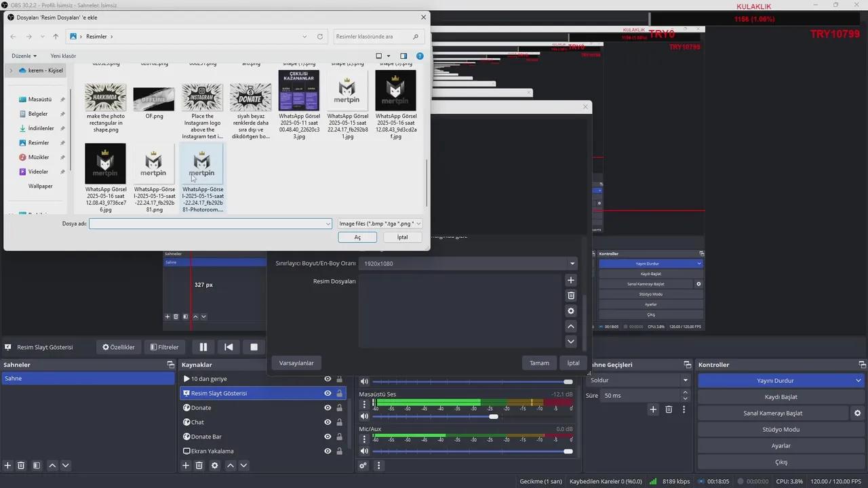868x488 pixels.
Task: Add an image file with the plus icon
Action: point(570,280)
